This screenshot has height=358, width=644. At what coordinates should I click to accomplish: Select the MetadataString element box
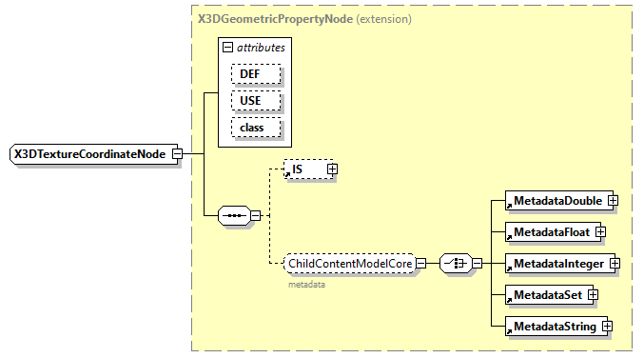pyautogui.click(x=556, y=327)
